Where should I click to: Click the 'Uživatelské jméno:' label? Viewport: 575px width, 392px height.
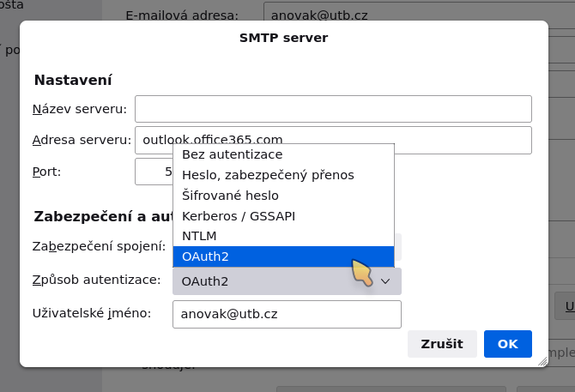[91, 313]
